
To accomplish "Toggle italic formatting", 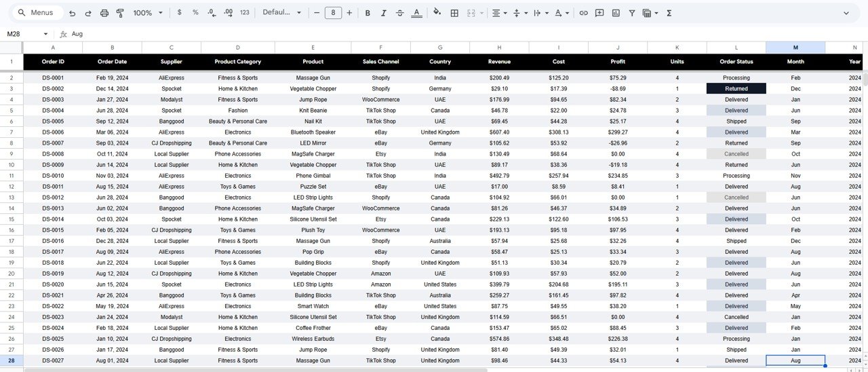I will tap(384, 13).
